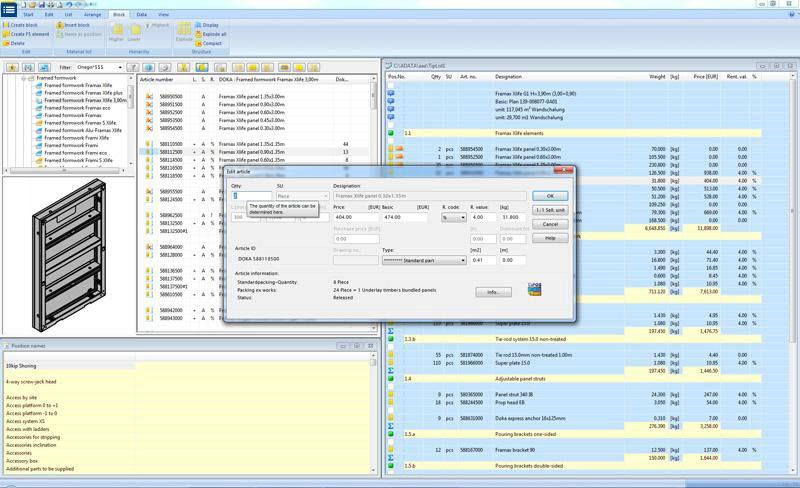800x488 pixels.
Task: Switch to the View ribbon tab
Action: [163, 14]
